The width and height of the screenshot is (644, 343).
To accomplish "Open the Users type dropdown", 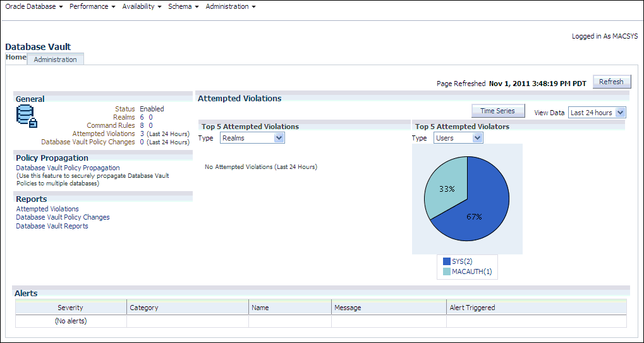I will (x=458, y=138).
